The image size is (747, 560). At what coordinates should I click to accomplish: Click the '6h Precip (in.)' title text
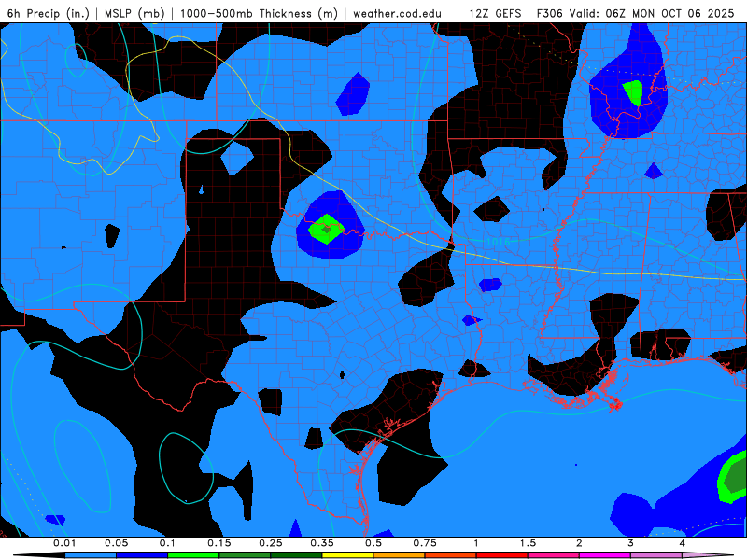[x=49, y=13]
